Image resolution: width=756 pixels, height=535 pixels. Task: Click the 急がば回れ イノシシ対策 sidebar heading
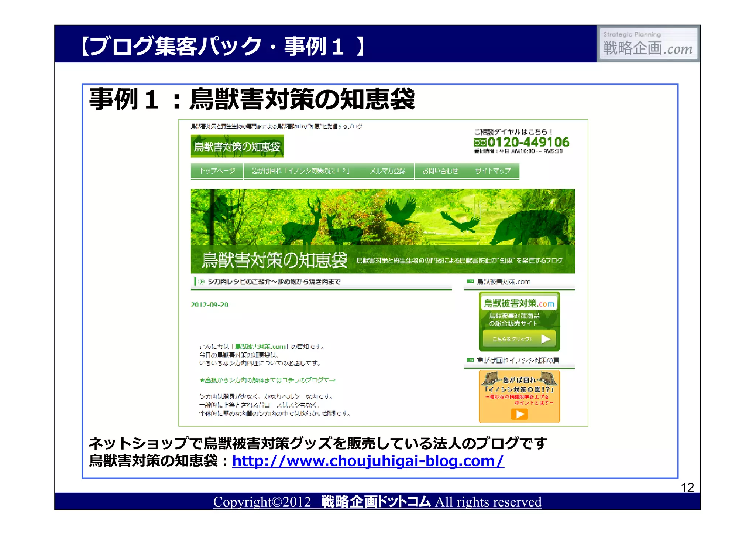click(x=518, y=360)
